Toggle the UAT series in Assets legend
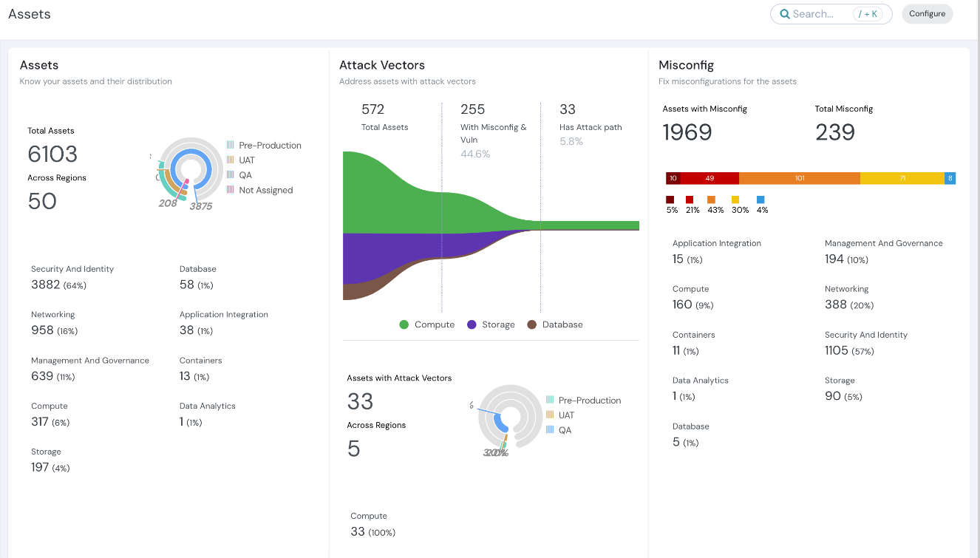The image size is (980, 558). [247, 160]
